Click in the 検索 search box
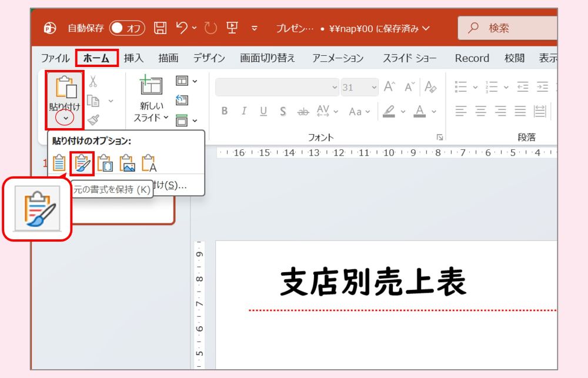 point(507,28)
